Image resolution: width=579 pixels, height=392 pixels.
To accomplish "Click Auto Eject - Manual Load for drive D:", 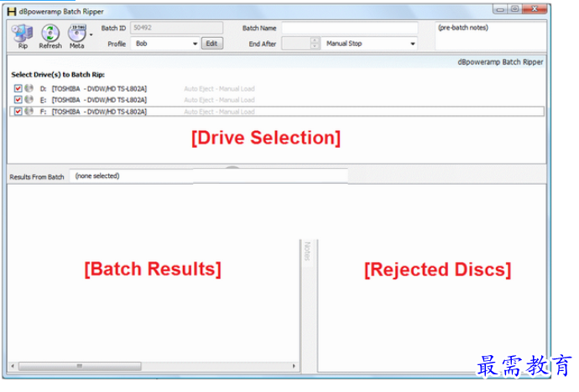I will (x=219, y=89).
